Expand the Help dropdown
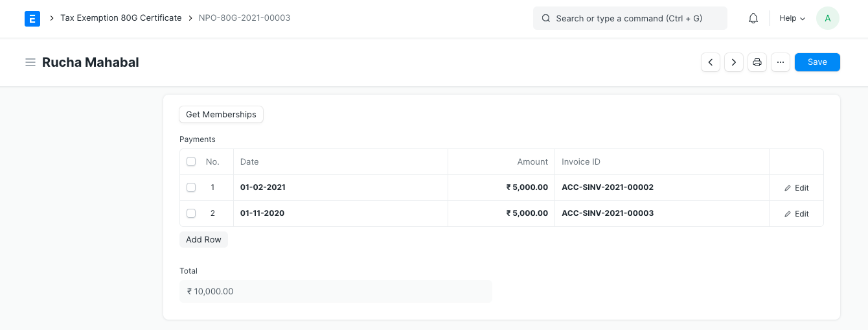Screen dimensions: 868x330 coord(792,18)
